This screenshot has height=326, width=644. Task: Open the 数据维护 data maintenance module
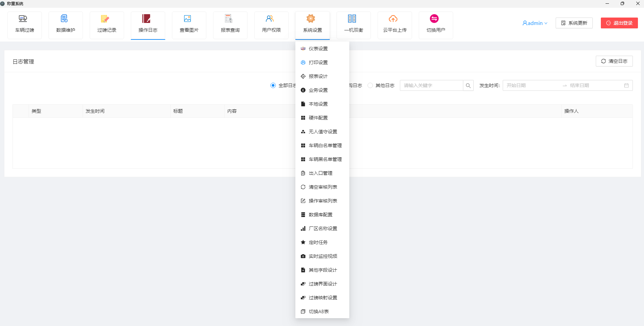coord(66,24)
